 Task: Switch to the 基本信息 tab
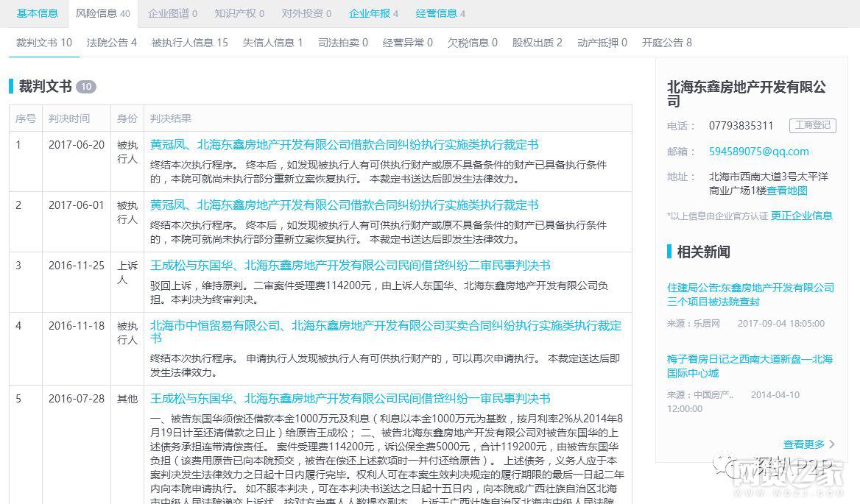(37, 13)
